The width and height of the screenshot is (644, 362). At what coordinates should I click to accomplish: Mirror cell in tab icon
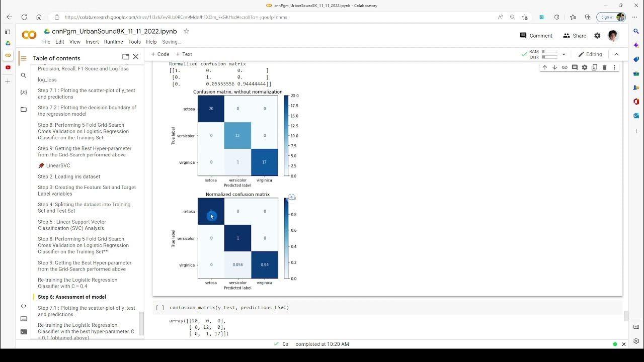pos(594,67)
